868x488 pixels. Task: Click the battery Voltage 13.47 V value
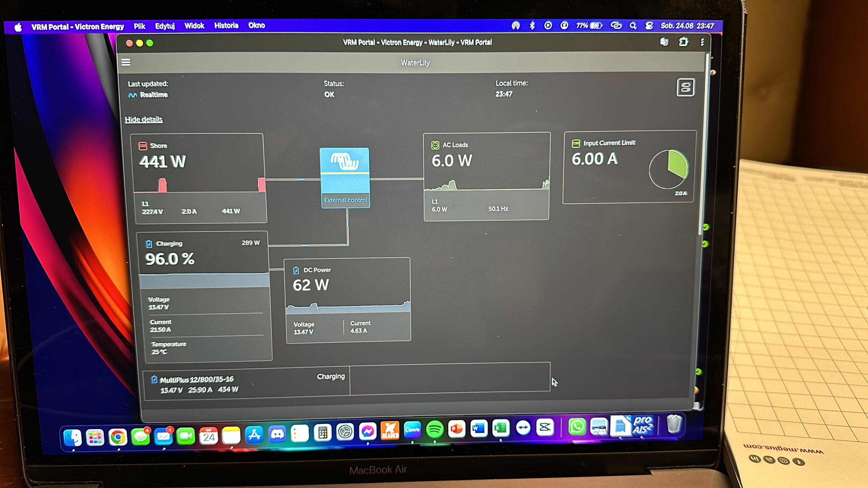click(x=159, y=307)
